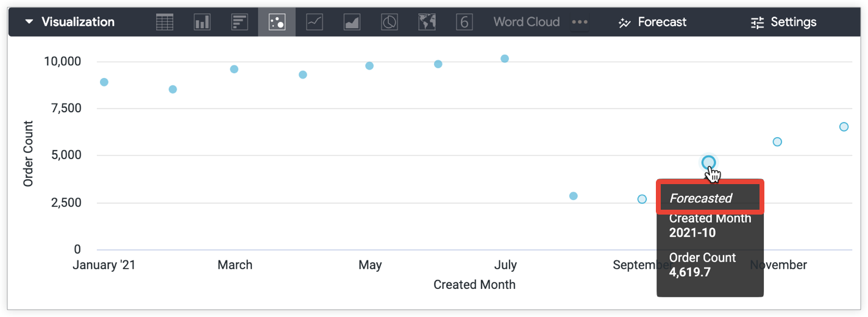Switch to the Line chart visualization
This screenshot has height=317, width=868.
(315, 23)
